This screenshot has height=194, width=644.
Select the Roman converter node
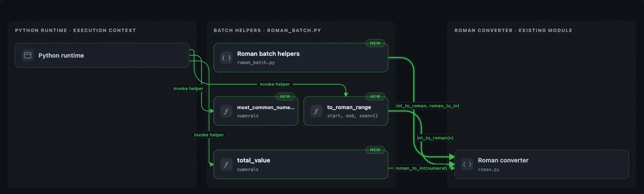tap(541, 165)
